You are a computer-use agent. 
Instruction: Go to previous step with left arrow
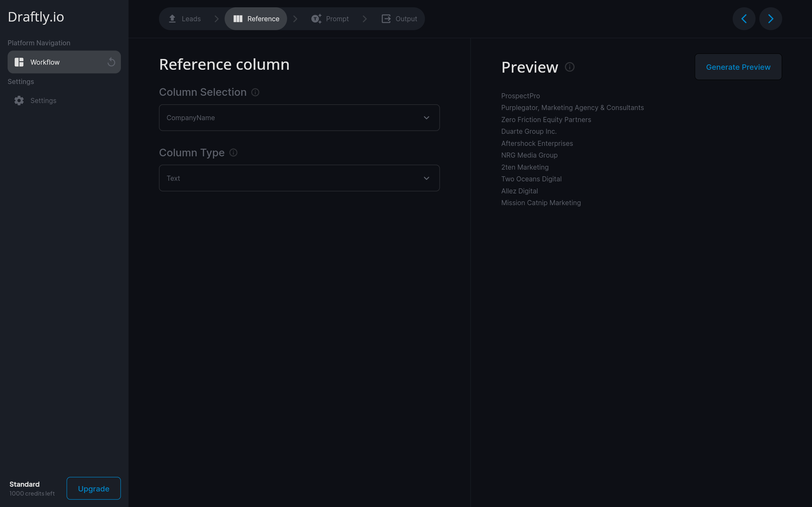point(743,19)
